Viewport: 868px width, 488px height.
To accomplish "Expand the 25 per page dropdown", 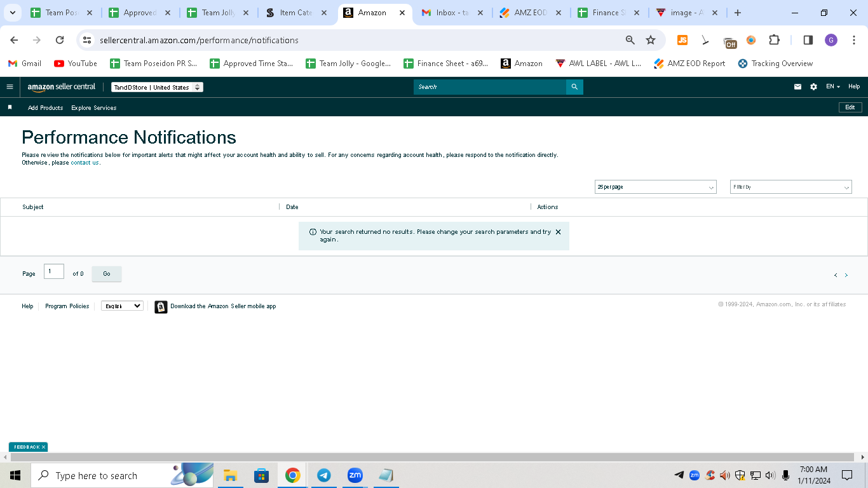I will click(x=656, y=187).
